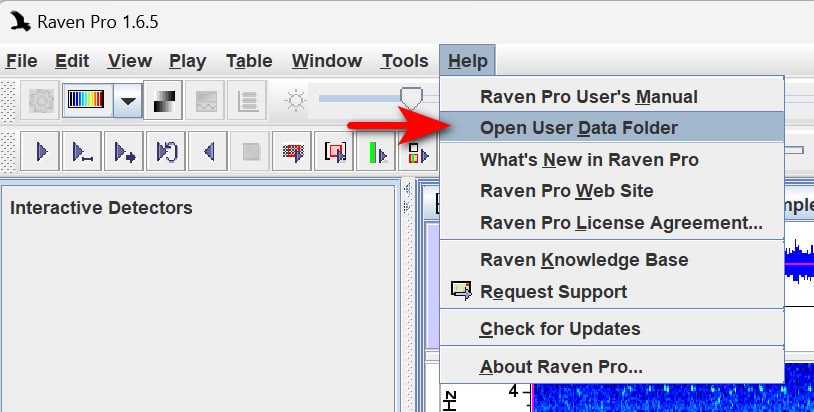Open the Play menu
This screenshot has width=814, height=412.
(187, 61)
